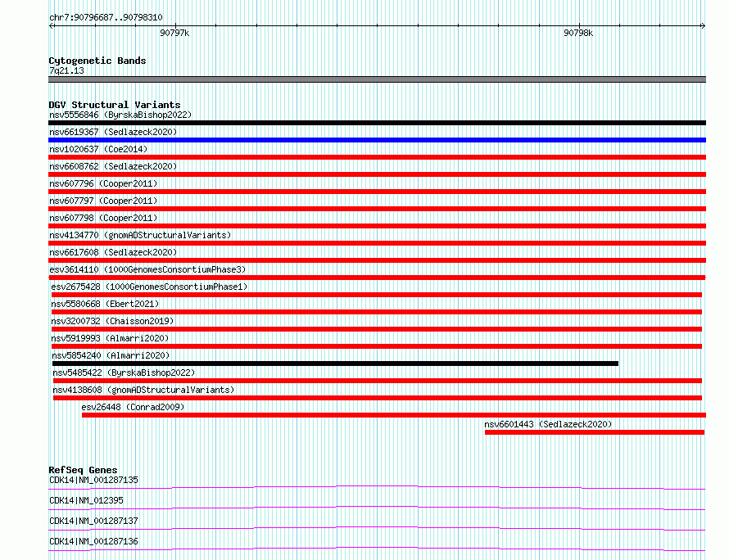The image size is (729, 560).
Task: Click the chr7:90796687..90798310 coordinate label
Action: pos(106,17)
